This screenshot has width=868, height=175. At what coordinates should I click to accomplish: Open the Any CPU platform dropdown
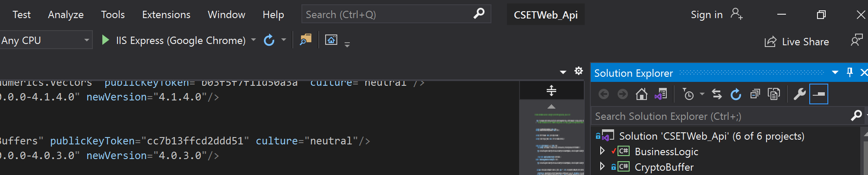coord(46,40)
